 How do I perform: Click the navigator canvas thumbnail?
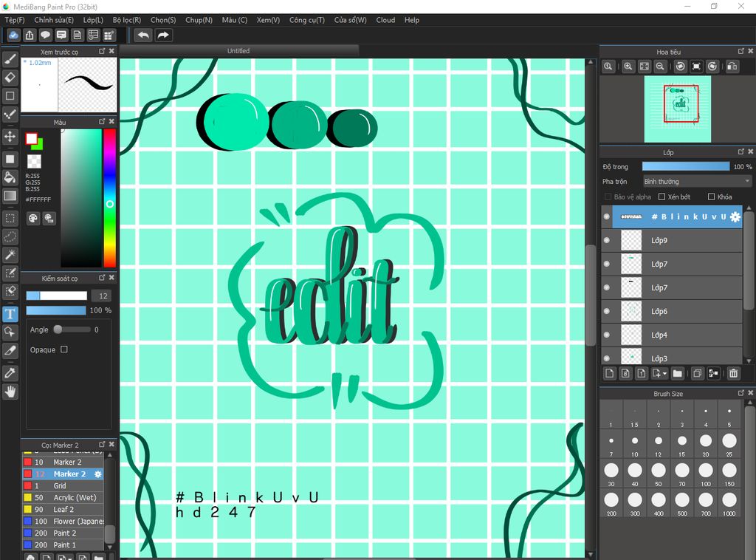point(678,109)
